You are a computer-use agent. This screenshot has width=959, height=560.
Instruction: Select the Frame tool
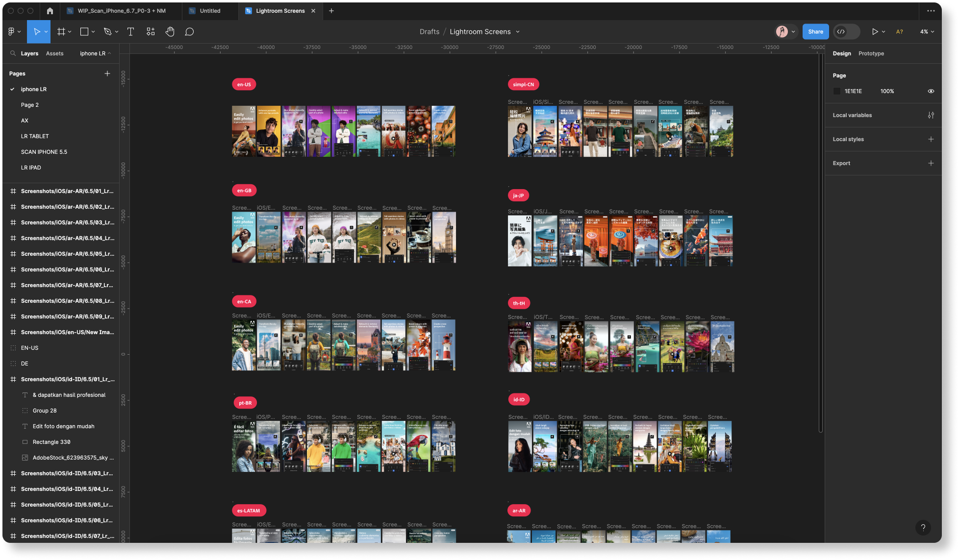[x=61, y=32]
